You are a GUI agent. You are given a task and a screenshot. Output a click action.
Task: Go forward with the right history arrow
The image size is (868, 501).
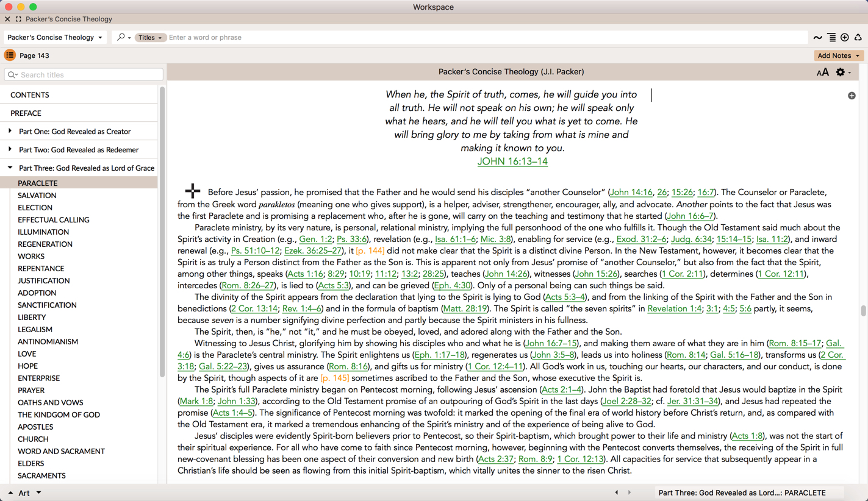pyautogui.click(x=629, y=493)
